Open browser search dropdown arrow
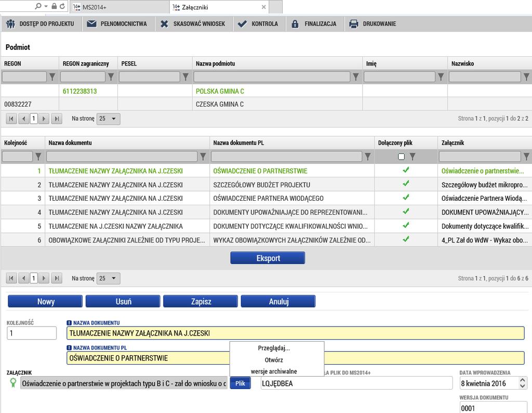This screenshot has width=532, height=413. pyautogui.click(x=46, y=6)
